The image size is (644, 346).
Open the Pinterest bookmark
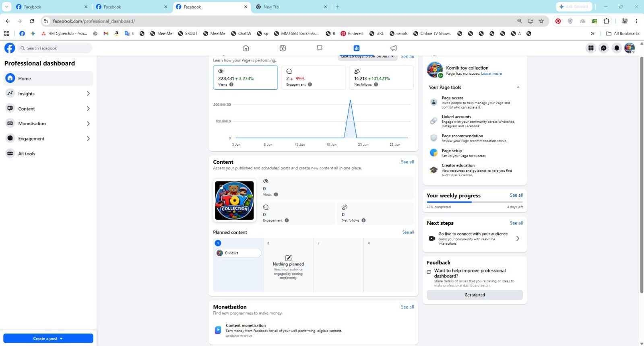coord(352,33)
